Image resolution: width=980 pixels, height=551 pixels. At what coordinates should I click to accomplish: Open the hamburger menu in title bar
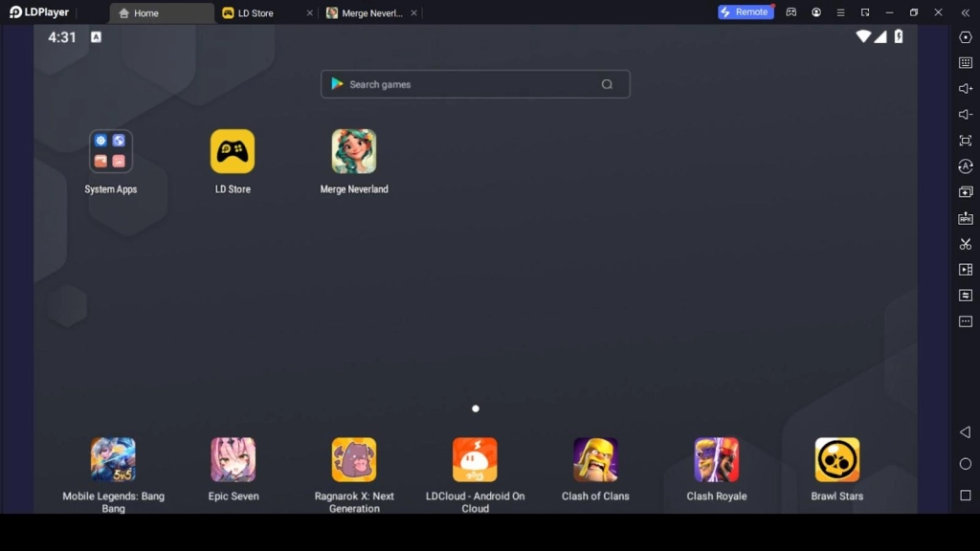(840, 12)
